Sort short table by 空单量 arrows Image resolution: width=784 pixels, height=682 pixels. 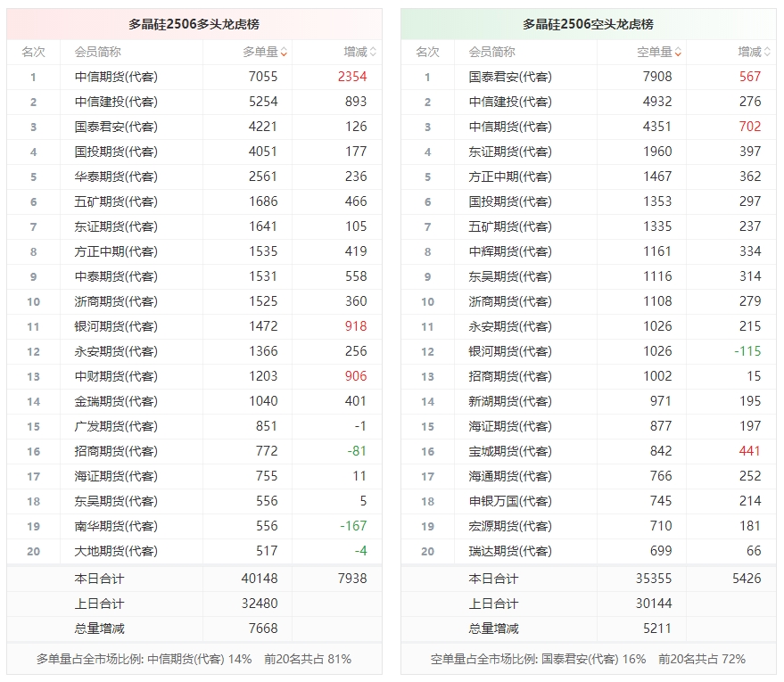(x=678, y=52)
